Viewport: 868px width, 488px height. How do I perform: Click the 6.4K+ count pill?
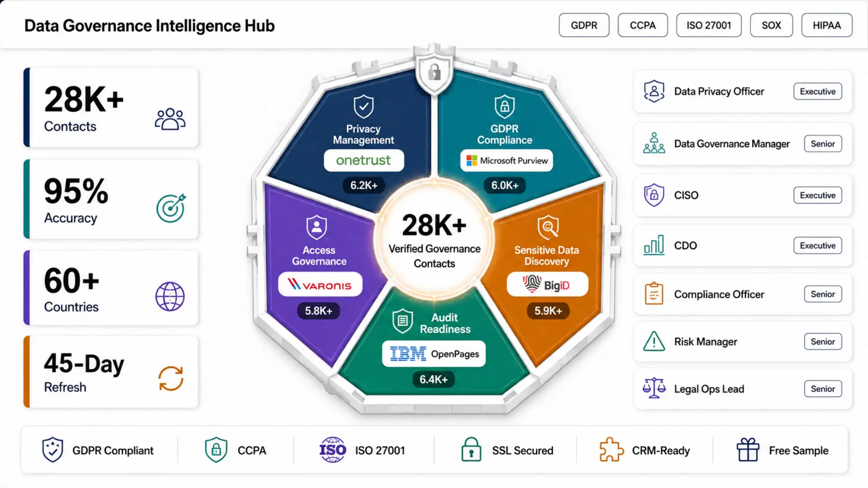coord(434,379)
